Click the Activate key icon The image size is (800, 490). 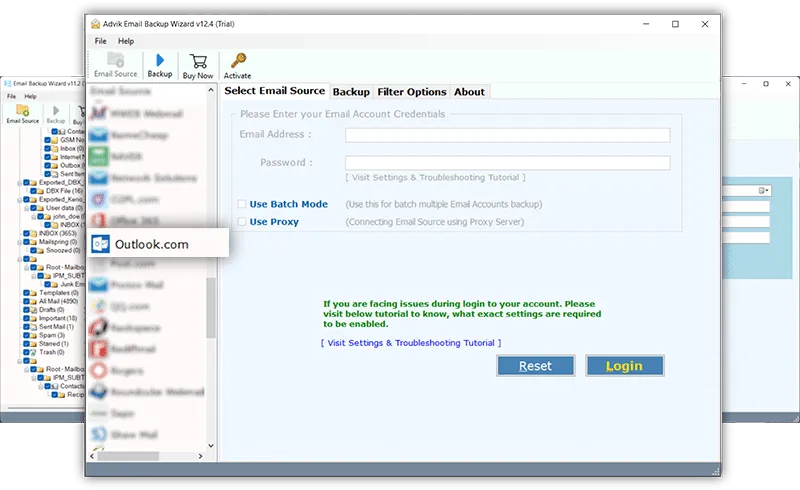[x=238, y=61]
